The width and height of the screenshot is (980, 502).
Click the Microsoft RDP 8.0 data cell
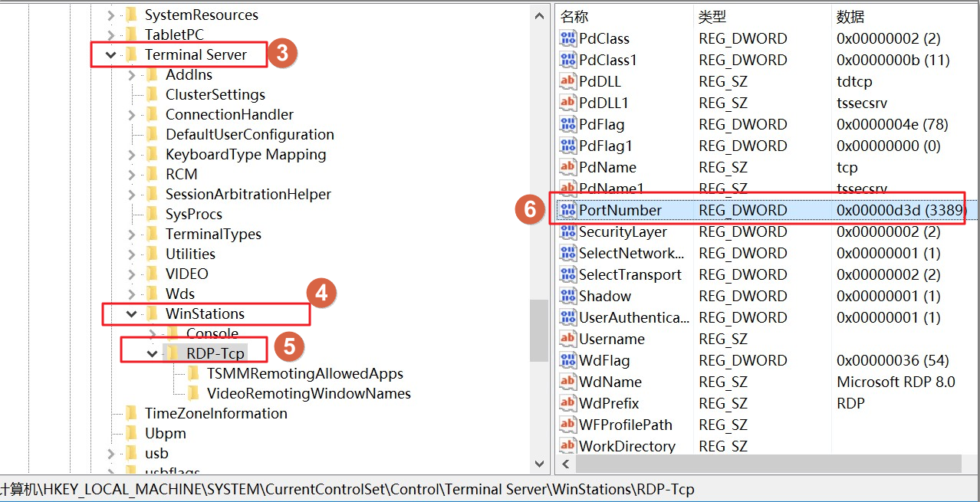tap(896, 382)
